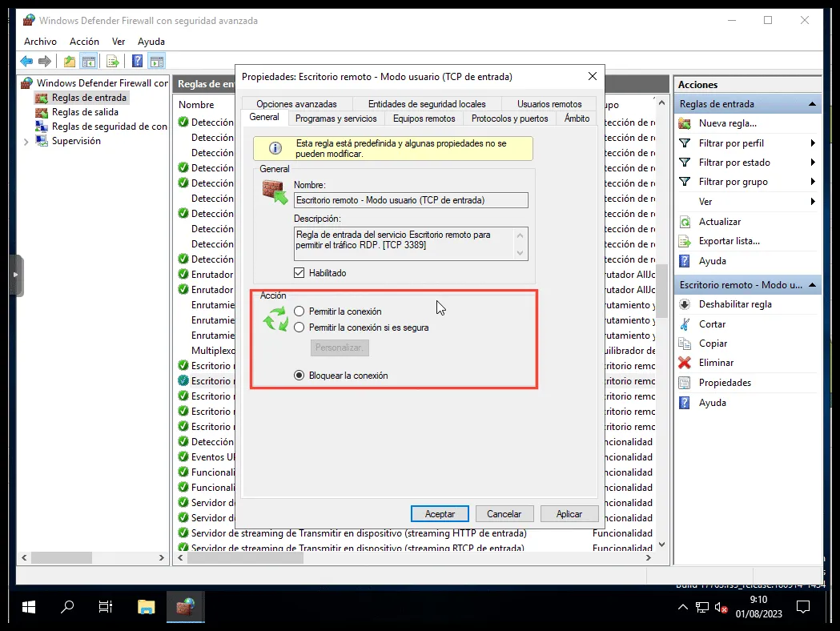840x631 pixels.
Task: Open the Filtrar por perfil submenu arrow
Action: pos(813,143)
